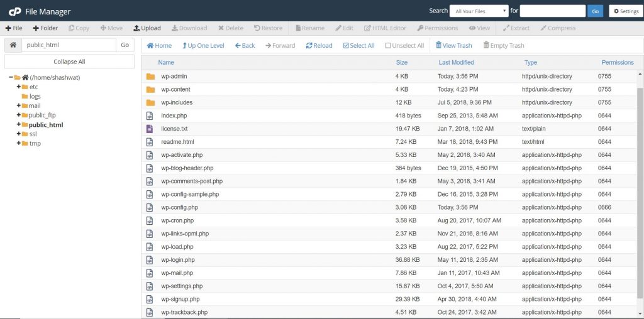Click the readme.html file icon
Image resolution: width=644 pixels, height=319 pixels.
point(150,142)
